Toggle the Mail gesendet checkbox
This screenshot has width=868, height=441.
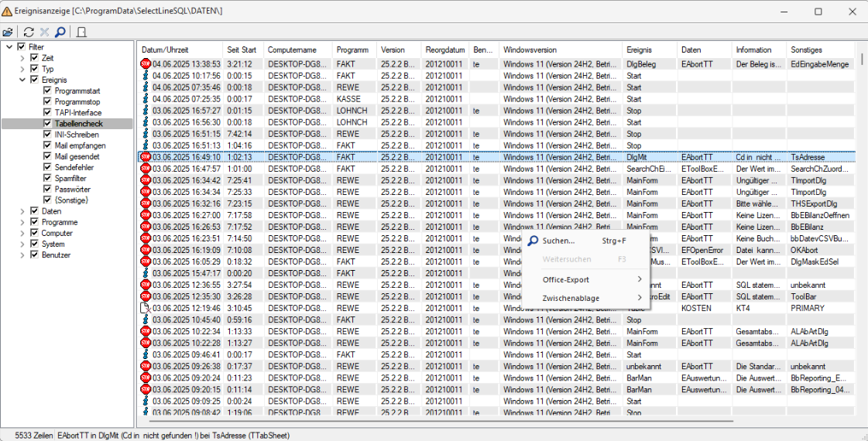[x=47, y=156]
